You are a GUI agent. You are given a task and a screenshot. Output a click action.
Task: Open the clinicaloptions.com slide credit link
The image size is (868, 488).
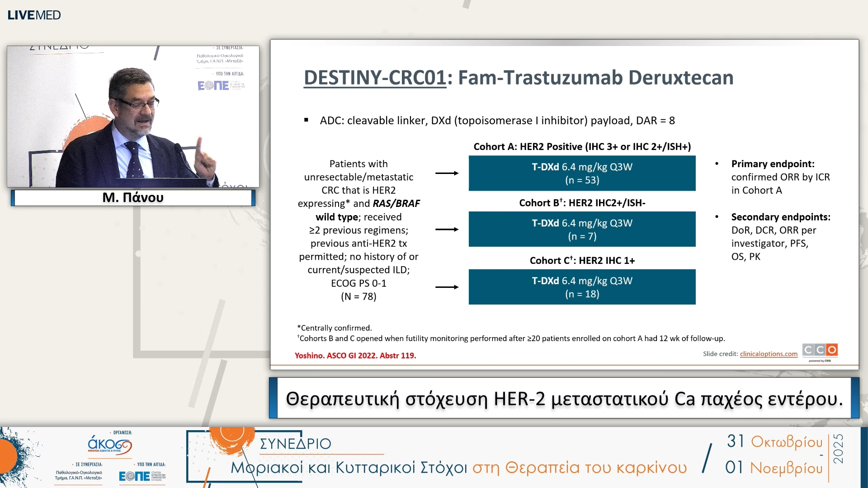[x=768, y=354]
